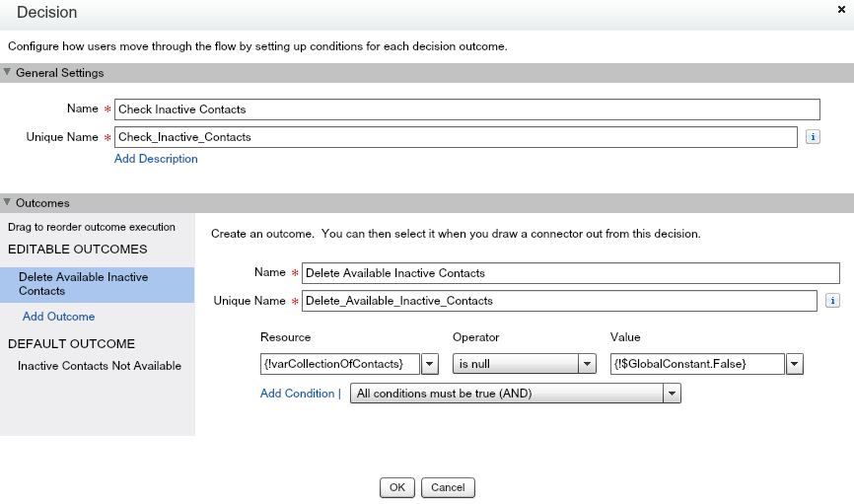Click the Resource column label

pos(285,337)
